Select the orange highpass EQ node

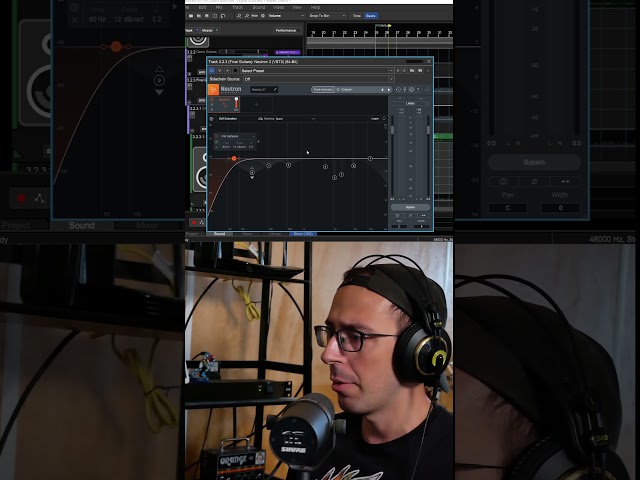click(x=234, y=158)
